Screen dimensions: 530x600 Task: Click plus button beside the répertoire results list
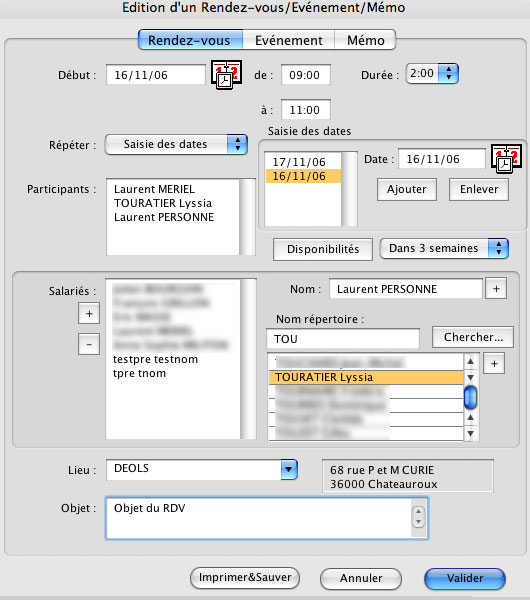click(x=494, y=363)
